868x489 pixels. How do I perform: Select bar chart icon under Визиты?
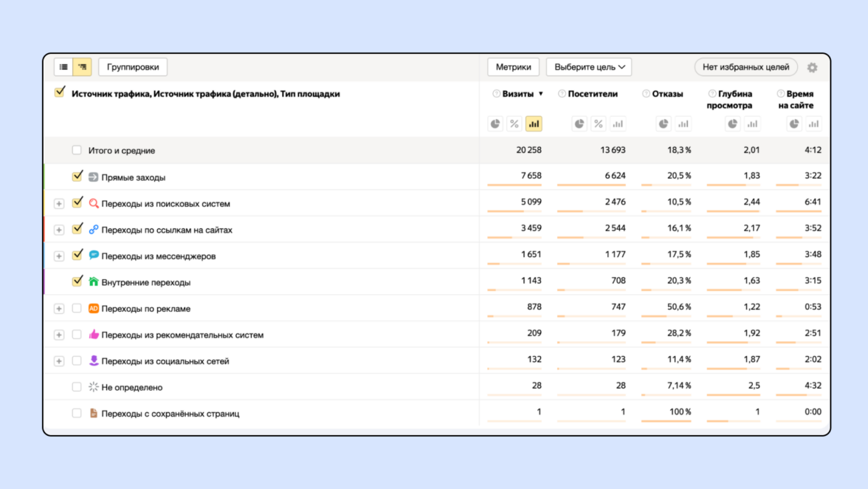(x=534, y=124)
